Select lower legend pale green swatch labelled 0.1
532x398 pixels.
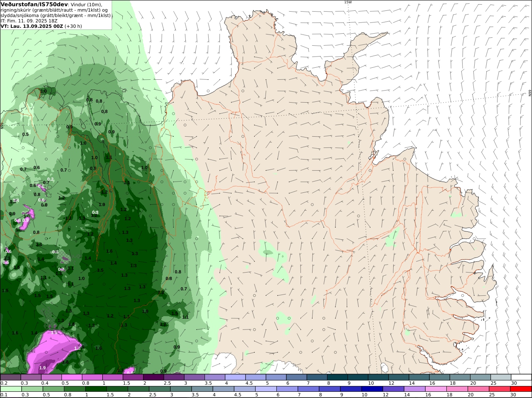(11, 389)
